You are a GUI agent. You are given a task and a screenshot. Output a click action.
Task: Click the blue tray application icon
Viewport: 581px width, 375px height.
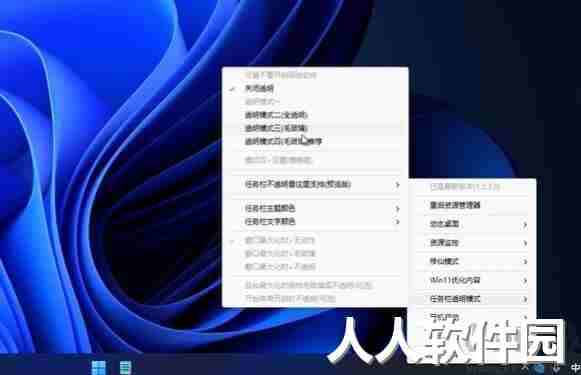tap(540, 367)
